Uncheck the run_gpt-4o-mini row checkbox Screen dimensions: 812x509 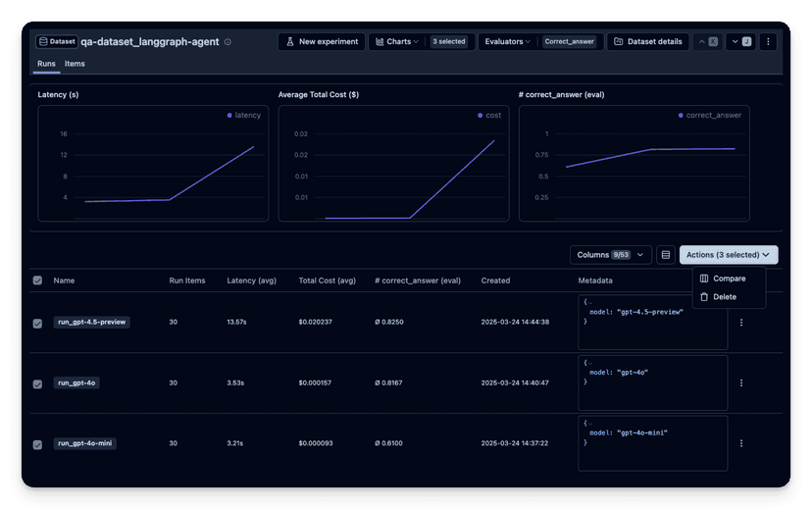point(37,444)
